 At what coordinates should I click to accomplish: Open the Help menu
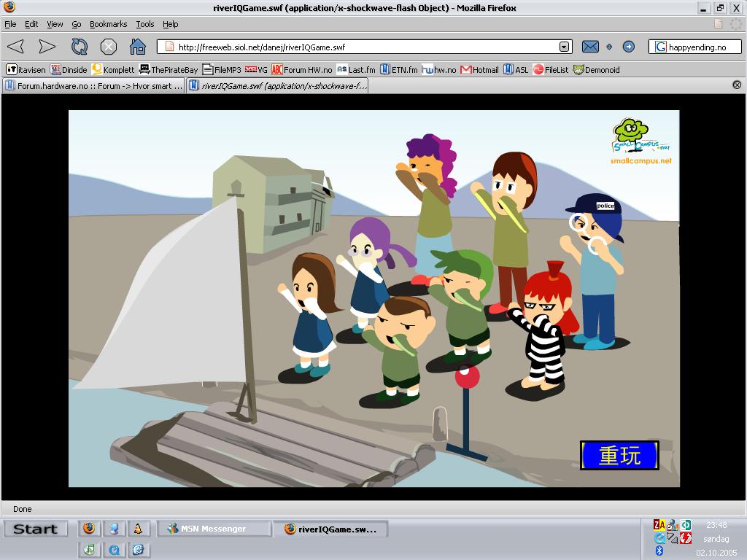(x=170, y=24)
